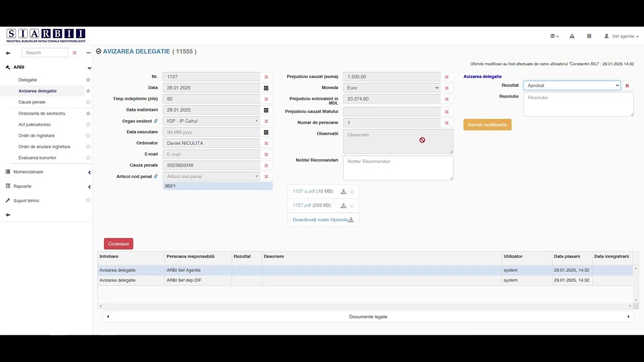644x362 pixels.
Task: Clear the Rezultat selection
Action: pos(627,85)
